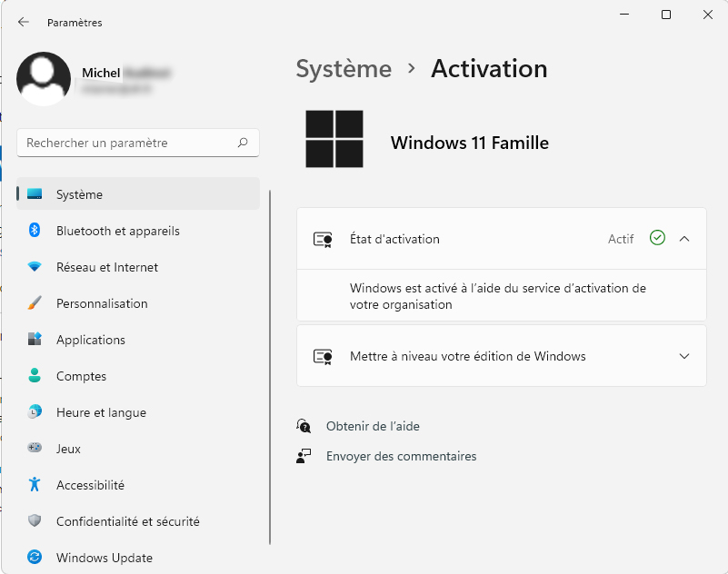
Task: Click the Applications grid icon
Action: coord(35,339)
